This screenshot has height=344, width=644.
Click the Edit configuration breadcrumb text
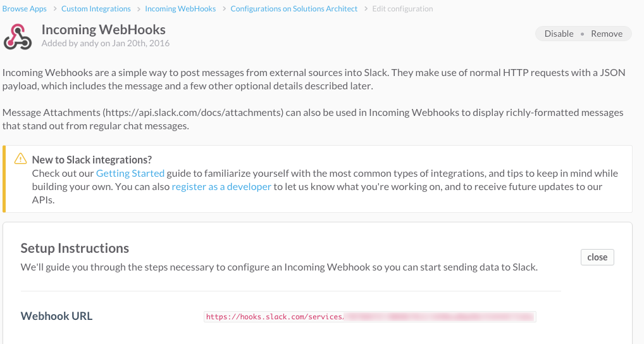[403, 9]
